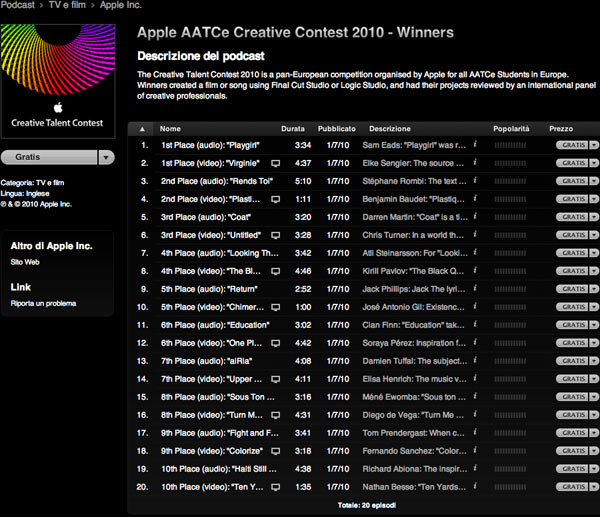Click video icon on Ten Y... row

(276, 487)
